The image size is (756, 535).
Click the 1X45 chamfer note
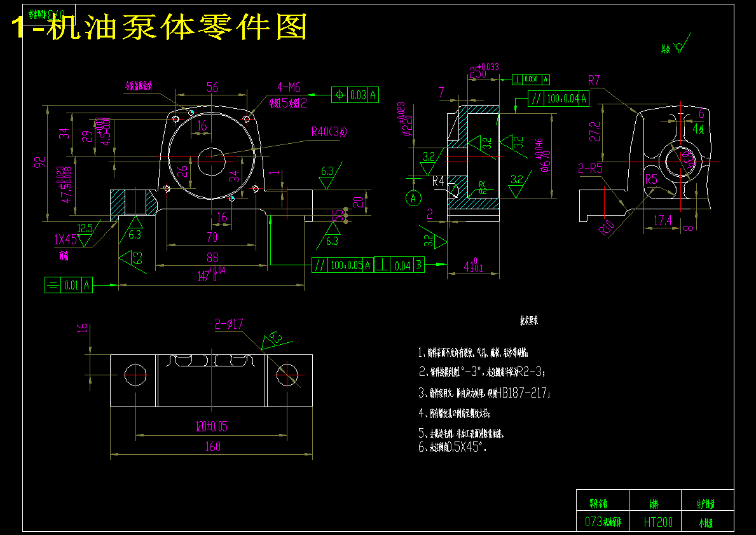(x=65, y=240)
